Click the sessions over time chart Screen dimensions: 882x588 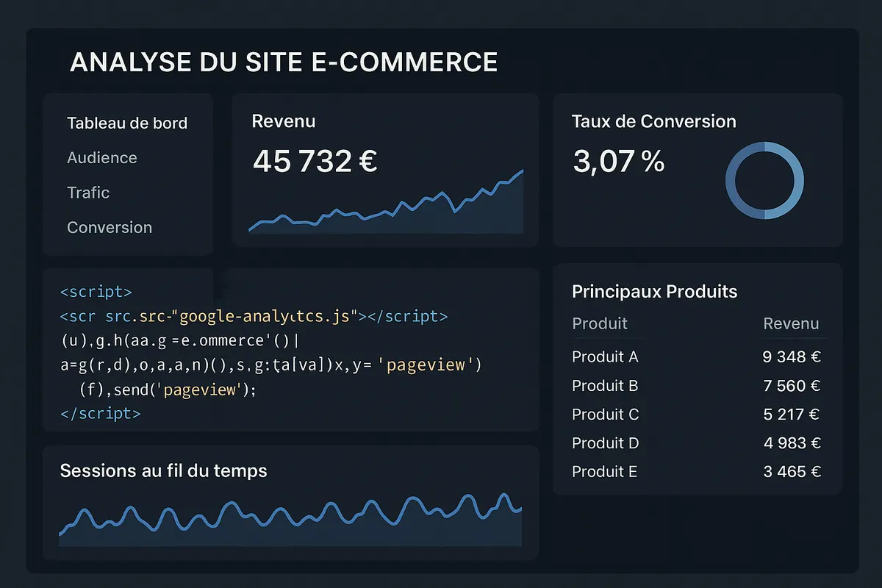pyautogui.click(x=290, y=519)
